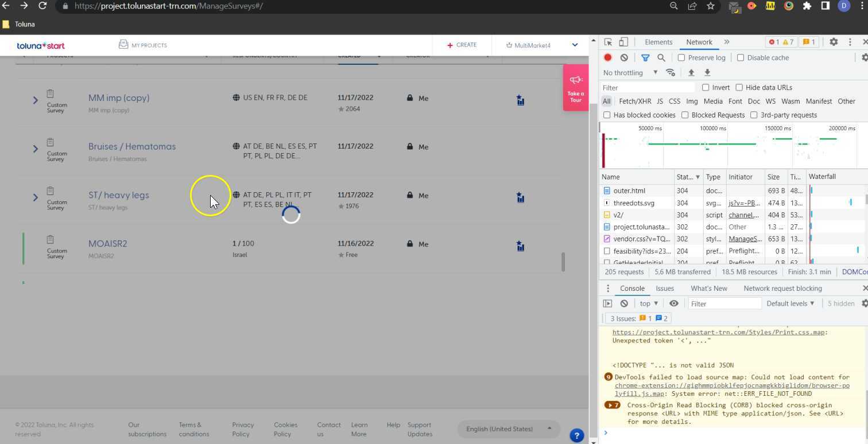Enable the Disable cache checkbox
868x444 pixels.
(x=741, y=57)
